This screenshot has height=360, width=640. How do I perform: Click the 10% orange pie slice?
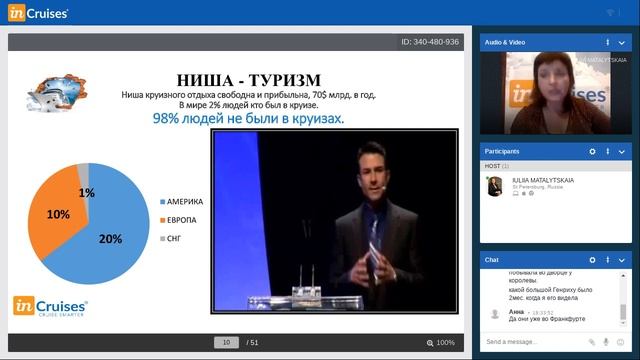pos(58,215)
